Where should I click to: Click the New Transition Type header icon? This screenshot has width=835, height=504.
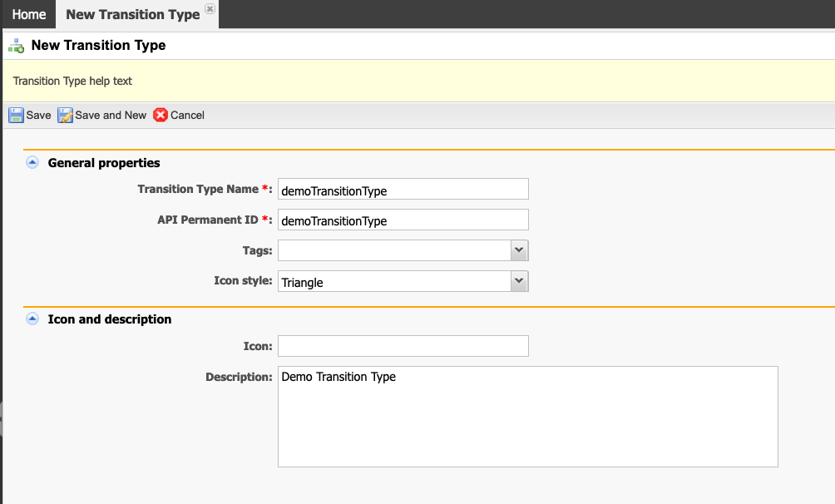click(16, 46)
